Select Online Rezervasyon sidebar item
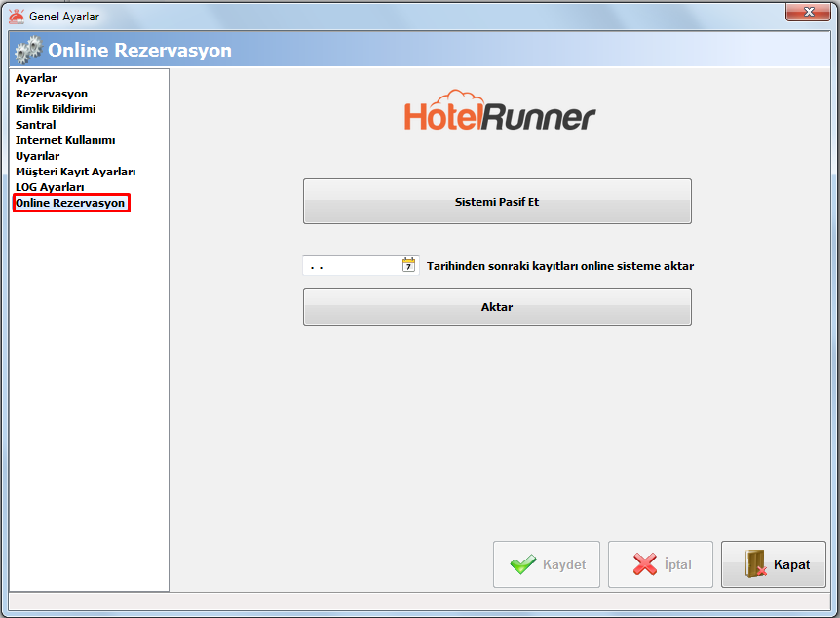The width and height of the screenshot is (840, 618). pos(71,203)
